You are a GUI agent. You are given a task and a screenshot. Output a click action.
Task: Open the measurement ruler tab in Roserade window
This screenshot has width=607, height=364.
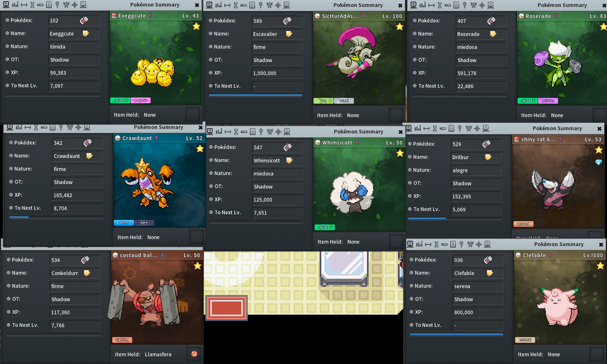(x=431, y=5)
